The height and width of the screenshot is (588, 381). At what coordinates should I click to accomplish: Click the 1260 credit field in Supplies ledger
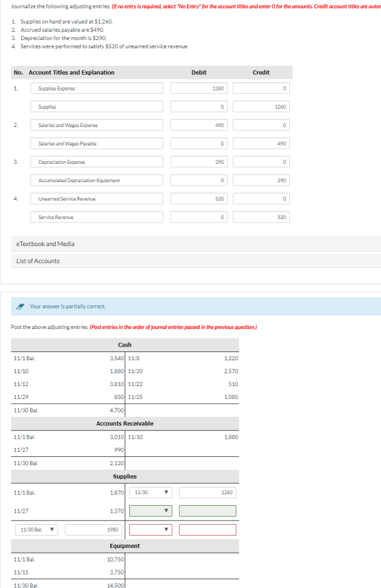pyautogui.click(x=208, y=492)
